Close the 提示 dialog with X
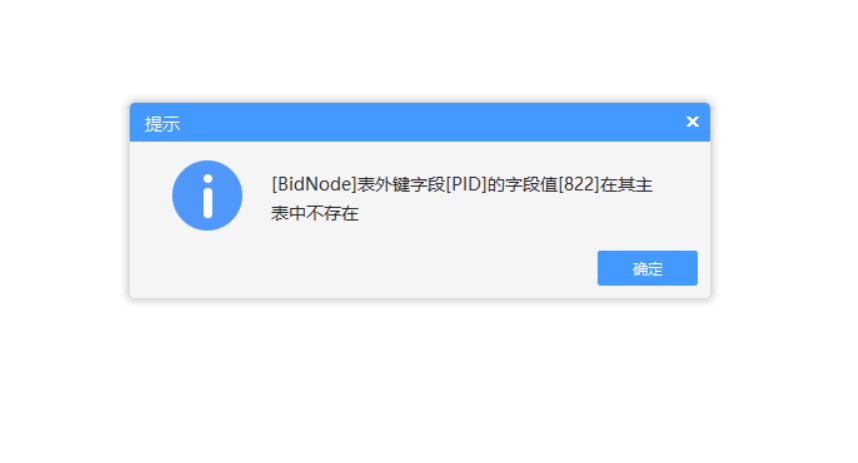The image size is (858, 463). click(692, 121)
